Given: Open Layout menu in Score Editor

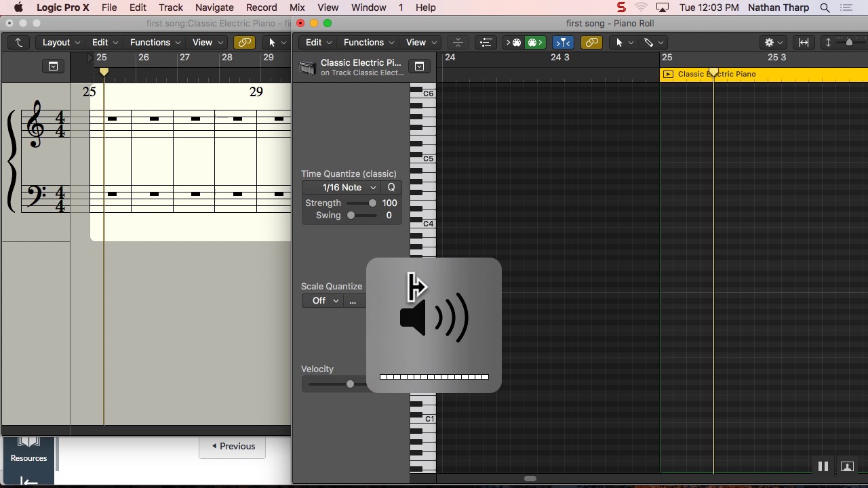Looking at the screenshot, I should 61,42.
